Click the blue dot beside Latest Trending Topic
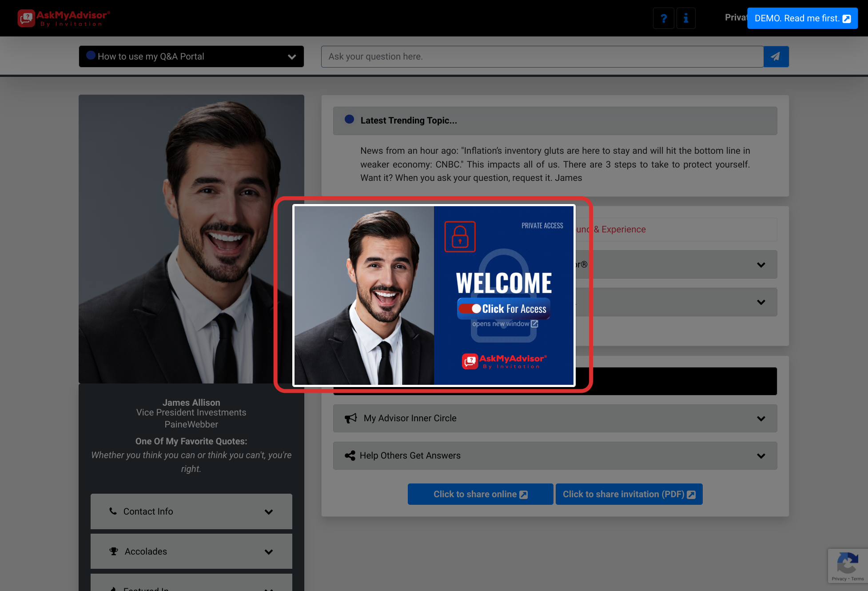 pyautogui.click(x=350, y=119)
